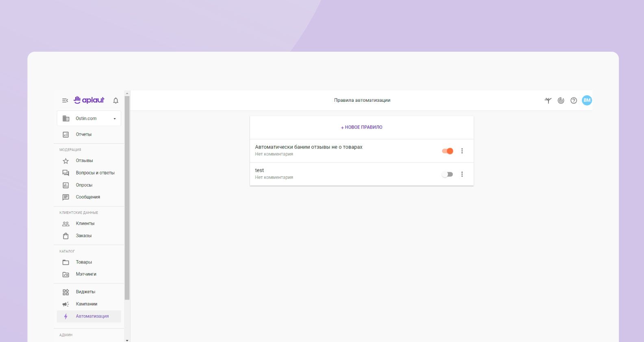Screen dimensions: 644x342
Task: Click the help question mark icon
Action: click(x=574, y=101)
